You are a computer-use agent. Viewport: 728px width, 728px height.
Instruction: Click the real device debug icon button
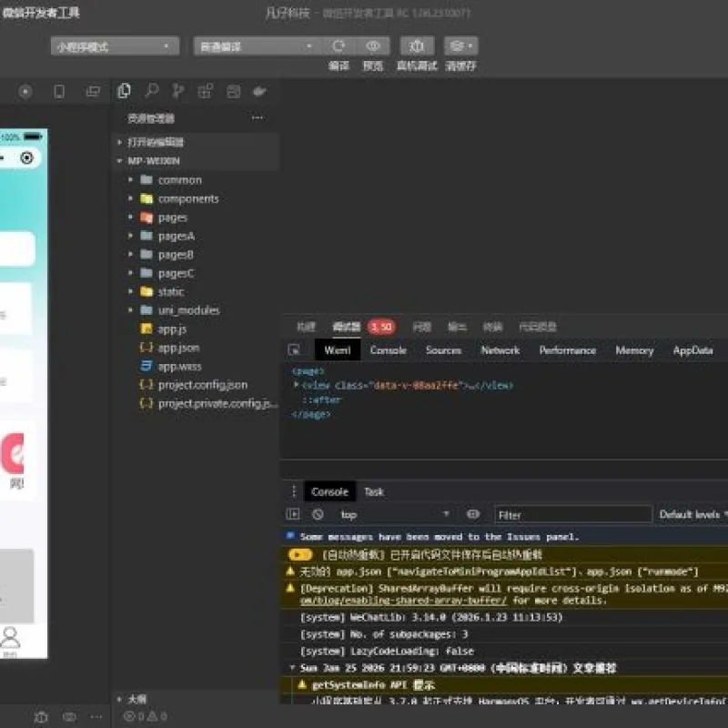pos(417,46)
